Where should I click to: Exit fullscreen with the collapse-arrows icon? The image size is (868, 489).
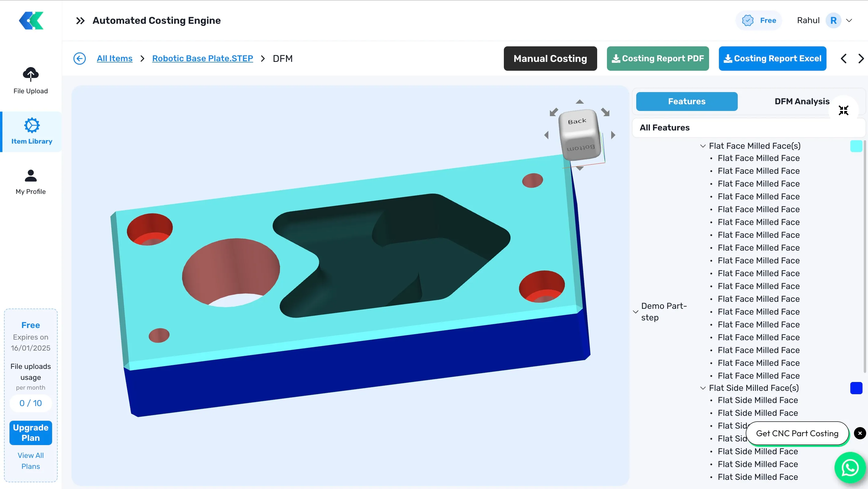click(844, 110)
